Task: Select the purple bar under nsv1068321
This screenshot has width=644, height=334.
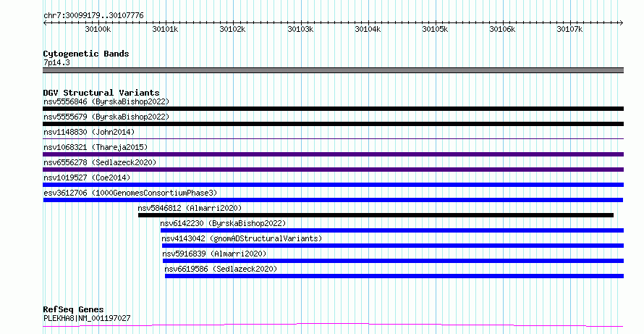Action: pos(333,154)
